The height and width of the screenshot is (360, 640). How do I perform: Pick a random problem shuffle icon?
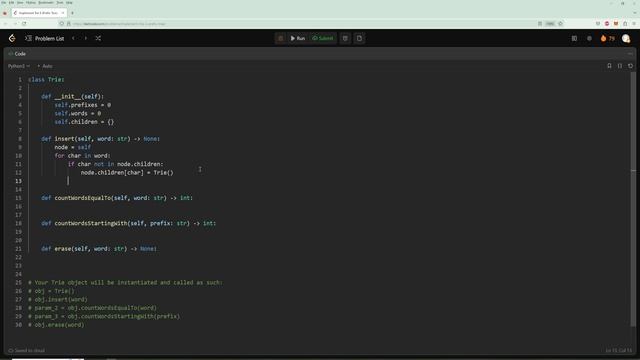coord(98,38)
